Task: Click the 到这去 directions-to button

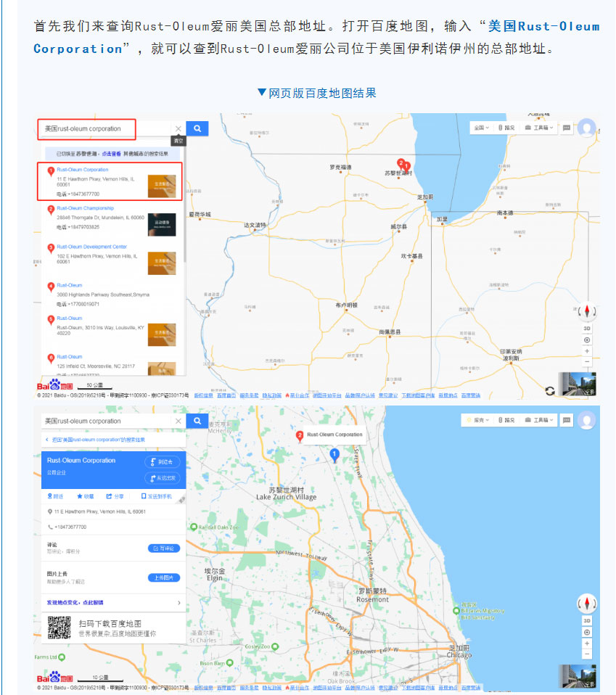Action: click(x=163, y=462)
